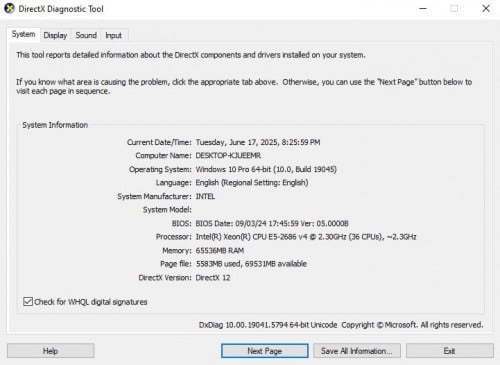Close the DirectX Diagnostic Tool window

486,8
